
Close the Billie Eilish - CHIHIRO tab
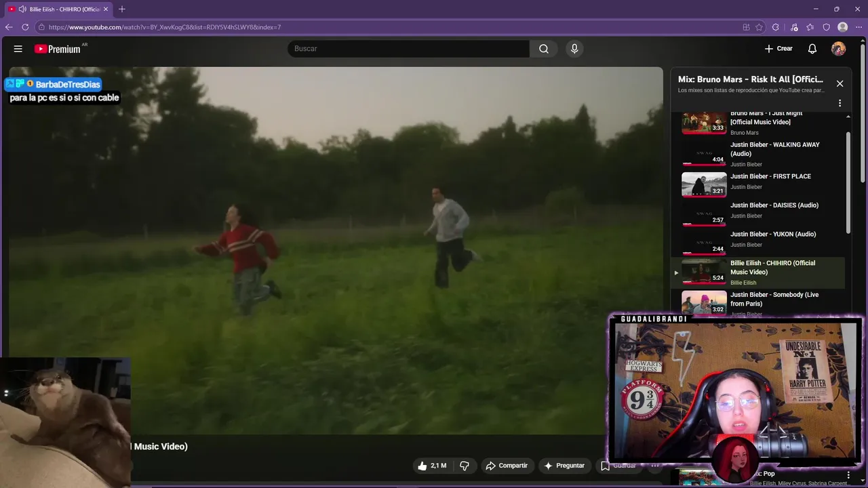[106, 9]
